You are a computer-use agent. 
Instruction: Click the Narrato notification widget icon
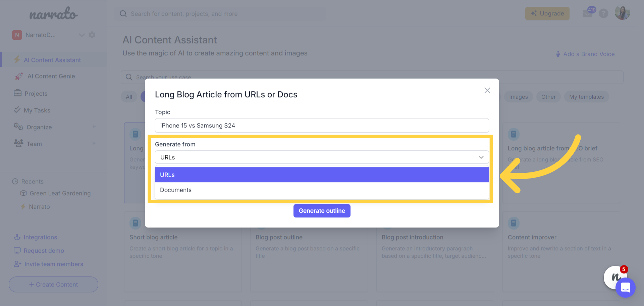pos(614,277)
